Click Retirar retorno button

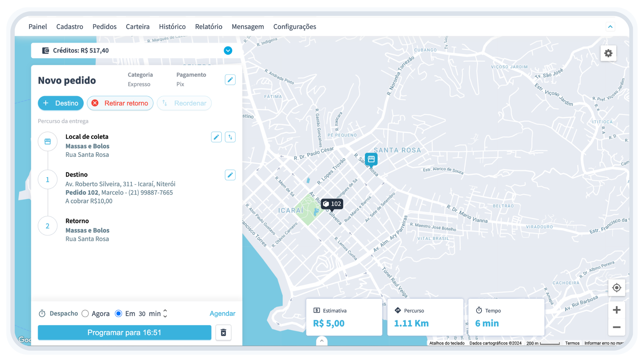click(x=120, y=103)
